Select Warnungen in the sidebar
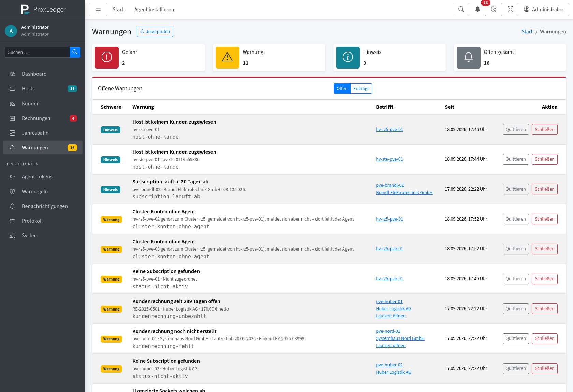The image size is (573, 392). pos(43,148)
